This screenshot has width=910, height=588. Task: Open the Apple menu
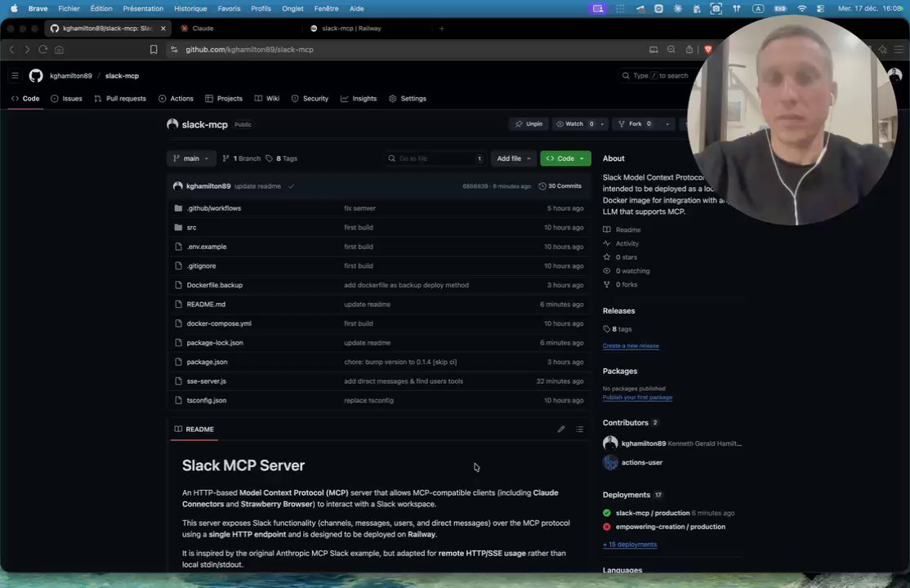click(14, 8)
